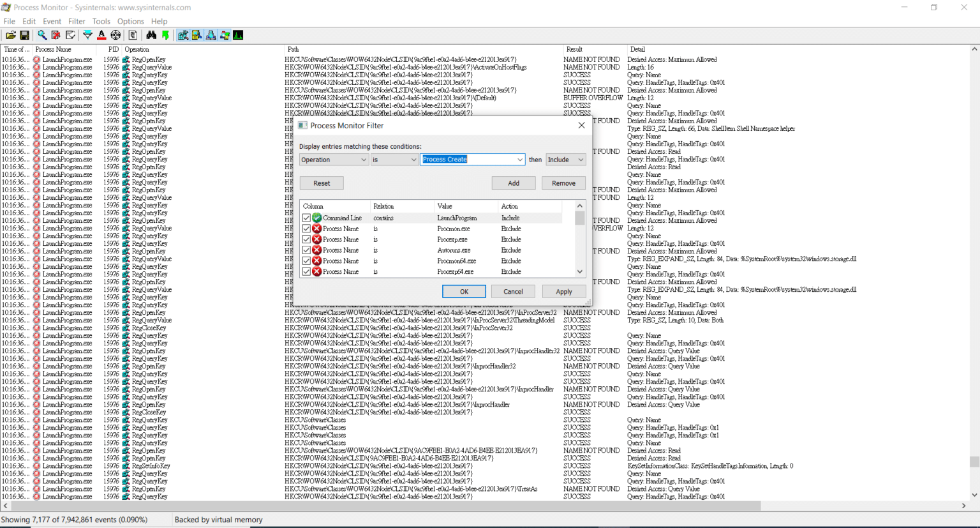Uncheck the Procmon64.exe exclude rule checkbox
This screenshot has height=528, width=980.
tap(306, 260)
